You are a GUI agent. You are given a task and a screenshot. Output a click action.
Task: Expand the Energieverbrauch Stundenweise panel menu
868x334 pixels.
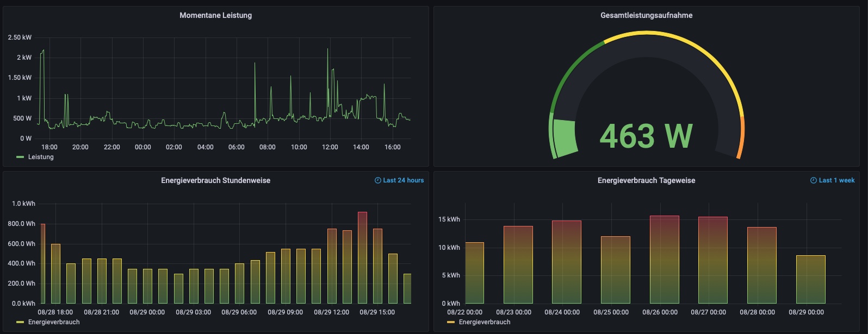(215, 180)
